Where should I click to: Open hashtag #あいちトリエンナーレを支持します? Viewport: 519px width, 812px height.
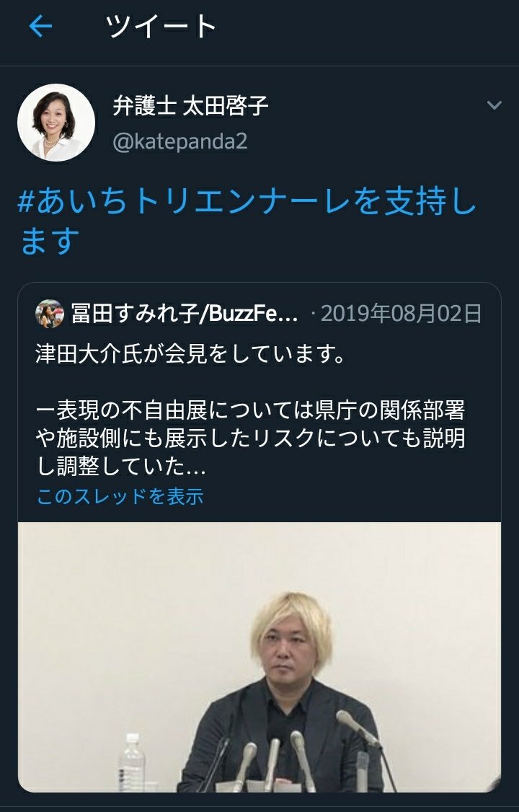click(247, 221)
